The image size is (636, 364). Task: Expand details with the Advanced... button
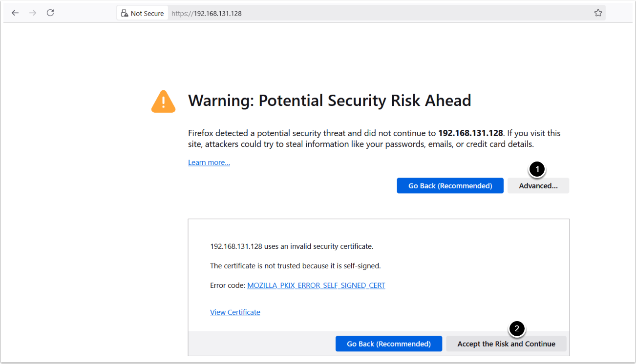pos(538,186)
